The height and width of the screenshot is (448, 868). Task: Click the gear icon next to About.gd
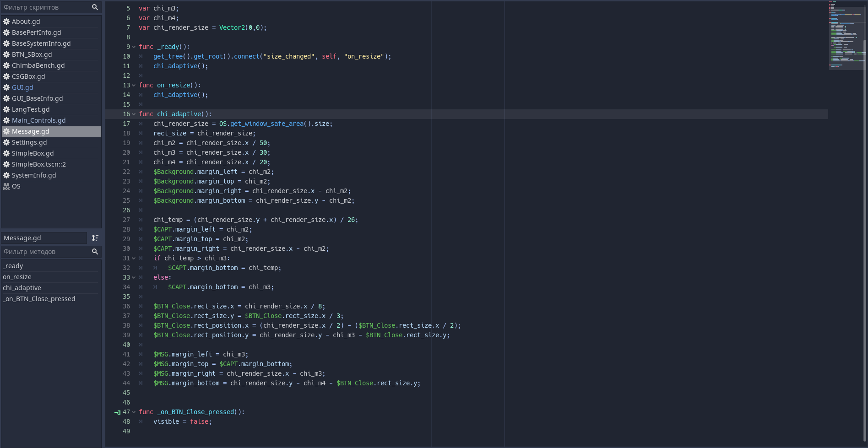tap(6, 22)
